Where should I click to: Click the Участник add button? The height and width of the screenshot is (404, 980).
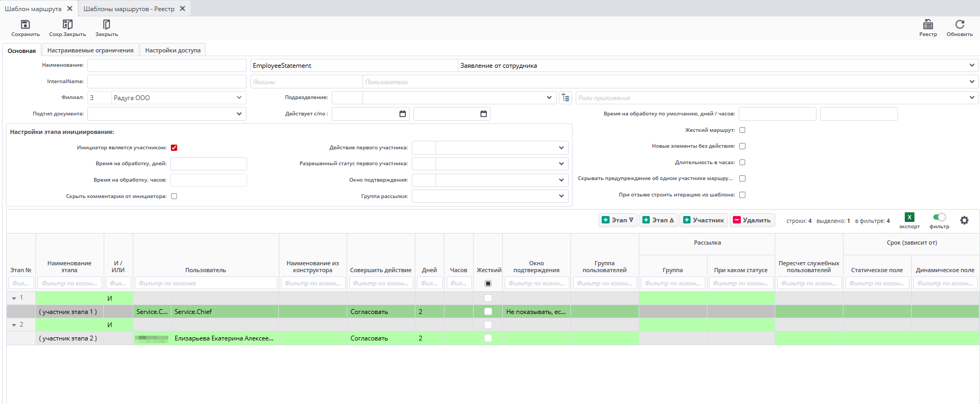tap(703, 220)
